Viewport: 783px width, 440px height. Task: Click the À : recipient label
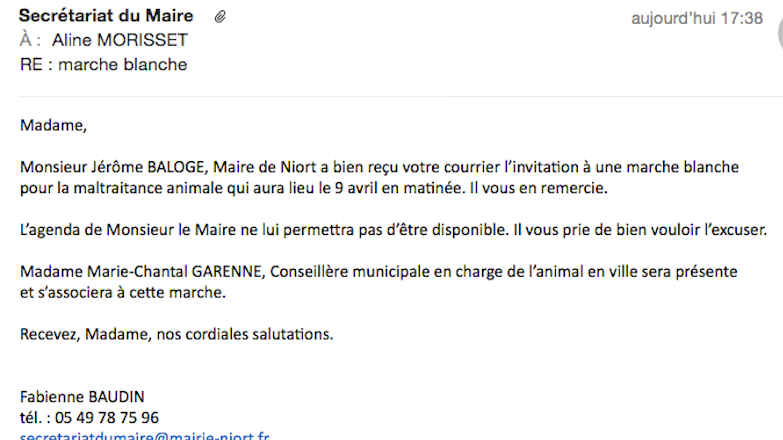(30, 39)
